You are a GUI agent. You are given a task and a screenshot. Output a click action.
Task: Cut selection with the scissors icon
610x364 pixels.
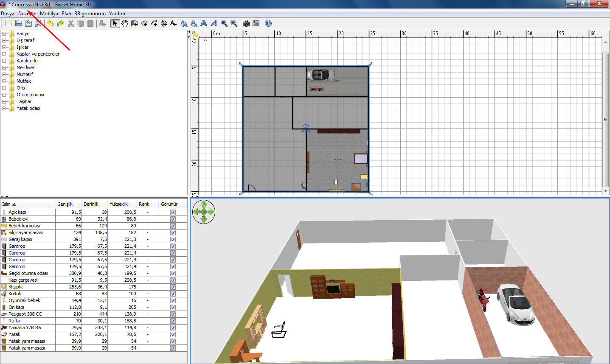pos(71,23)
